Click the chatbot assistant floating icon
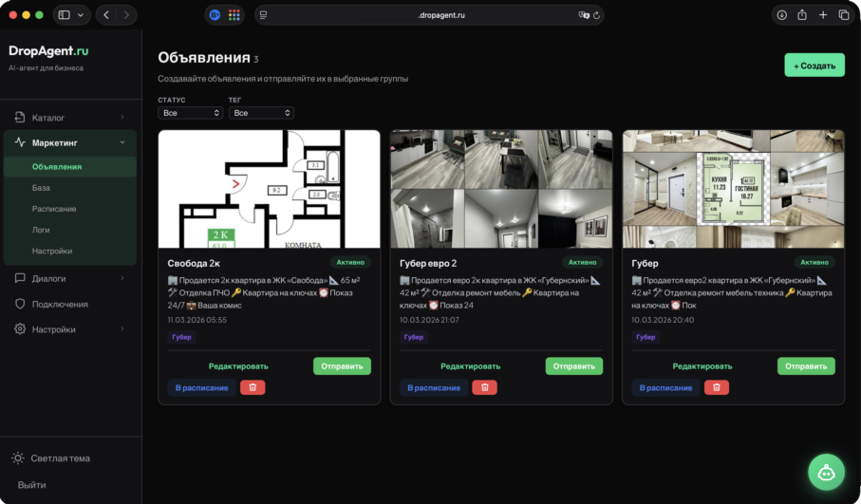Screen dimensions: 861x504 826,472
